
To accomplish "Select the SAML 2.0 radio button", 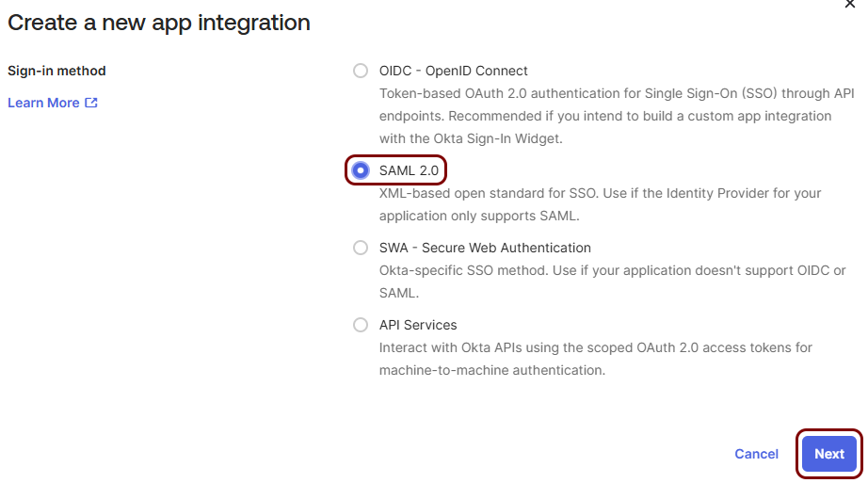I will coord(361,170).
